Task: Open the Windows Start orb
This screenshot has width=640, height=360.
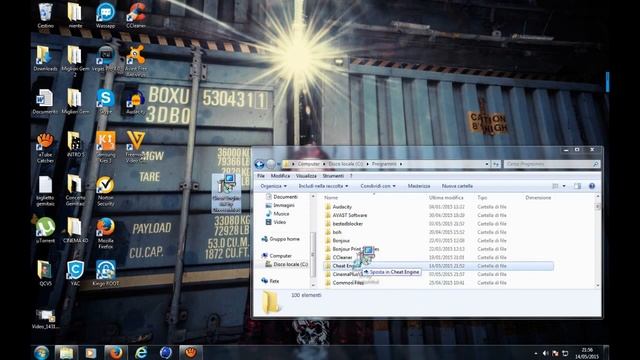Action: click(42, 353)
